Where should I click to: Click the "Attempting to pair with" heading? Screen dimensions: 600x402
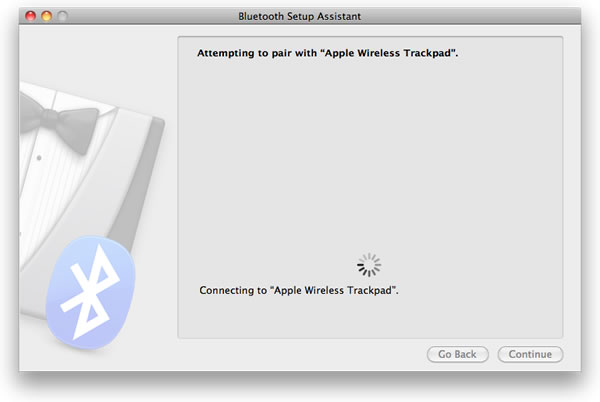click(x=263, y=52)
